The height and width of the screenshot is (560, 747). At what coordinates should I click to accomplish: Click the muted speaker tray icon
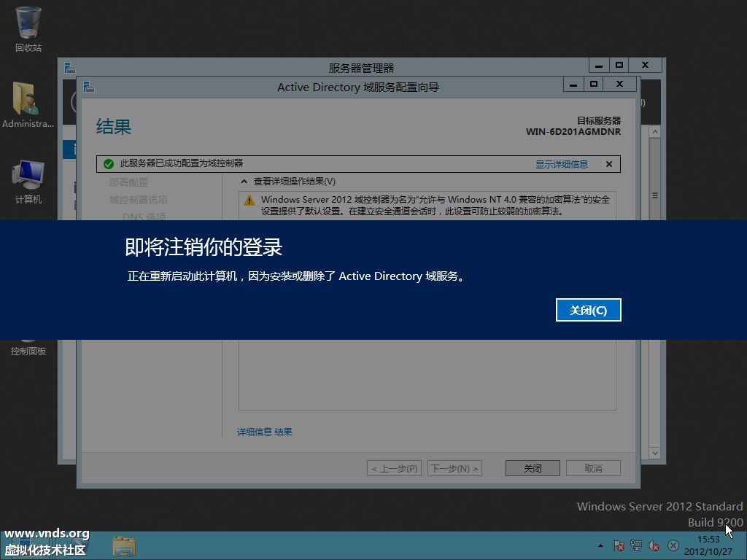pyautogui.click(x=654, y=545)
